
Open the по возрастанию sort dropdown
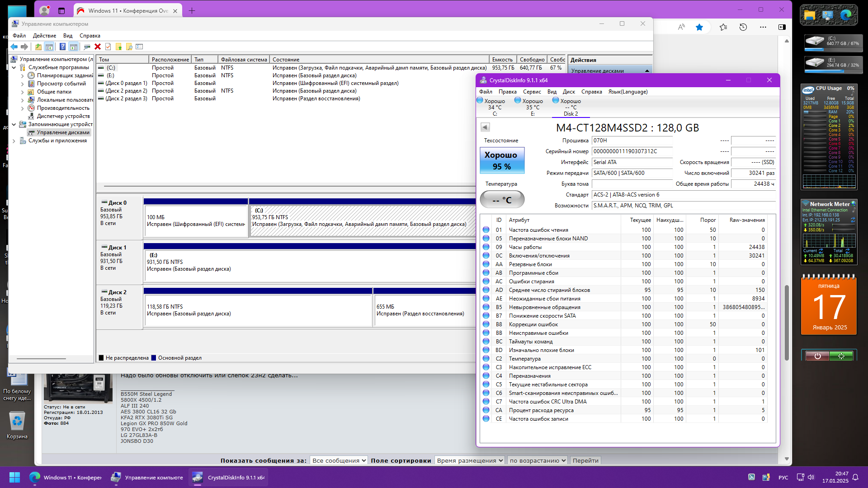[x=538, y=460]
